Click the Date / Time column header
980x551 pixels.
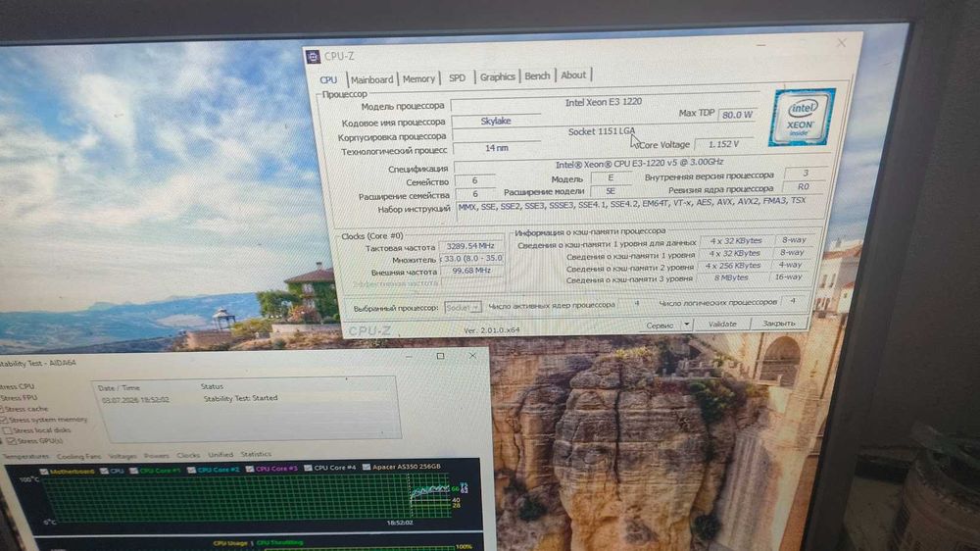click(x=119, y=388)
